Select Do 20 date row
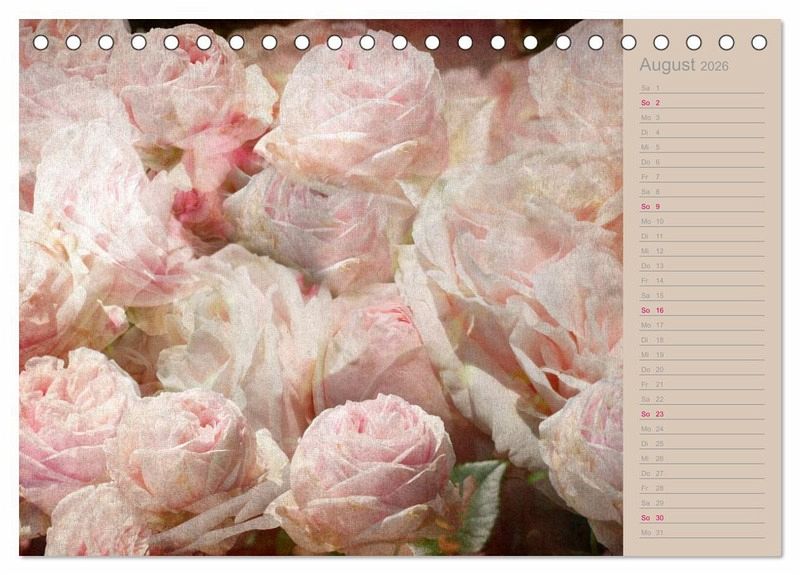Image resolution: width=800 pixels, height=575 pixels. (x=700, y=369)
